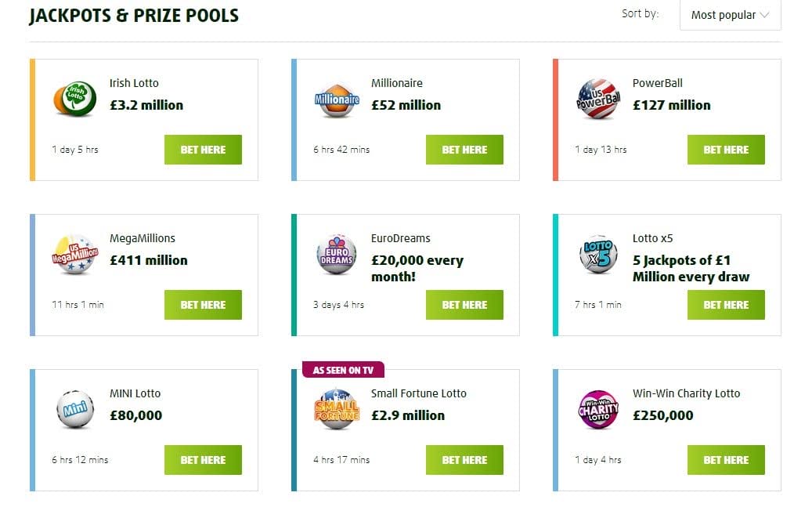
Task: Select the Win-Win Charity Lotto ball icon
Action: pos(597,410)
